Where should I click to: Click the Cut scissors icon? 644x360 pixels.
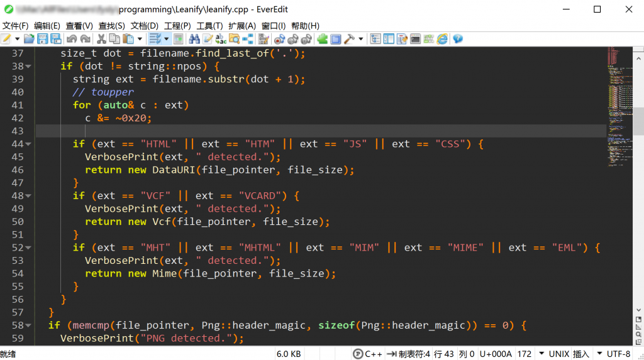click(101, 39)
